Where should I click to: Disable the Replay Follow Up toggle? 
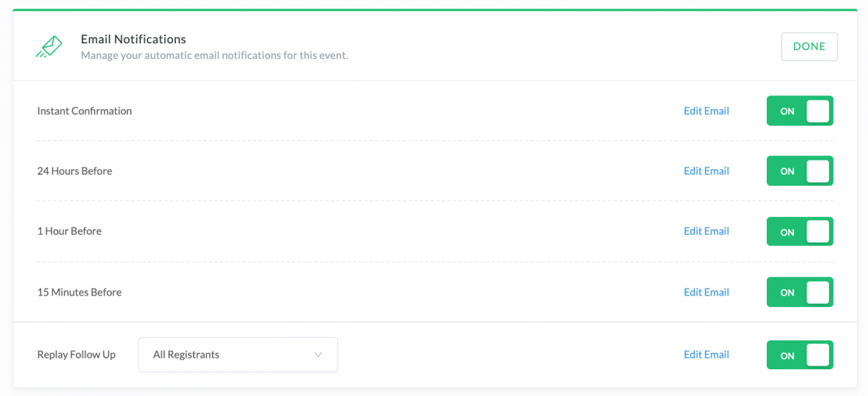click(800, 356)
